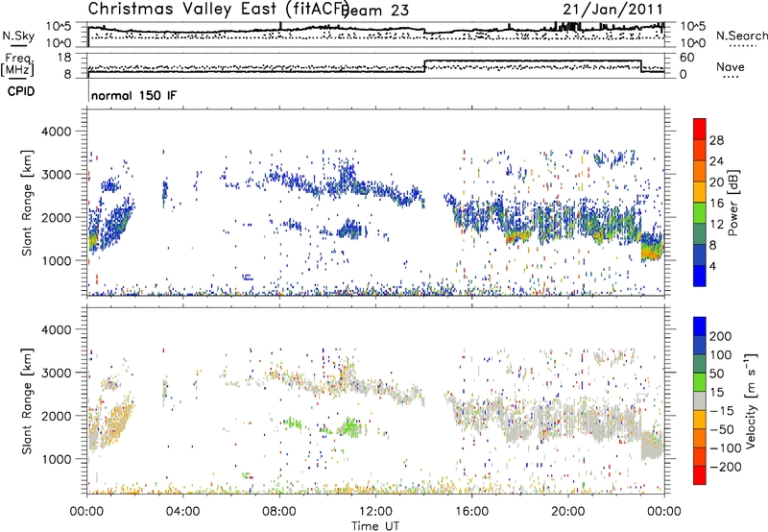Click the '28' tick on Power colorbar

[x=716, y=140]
